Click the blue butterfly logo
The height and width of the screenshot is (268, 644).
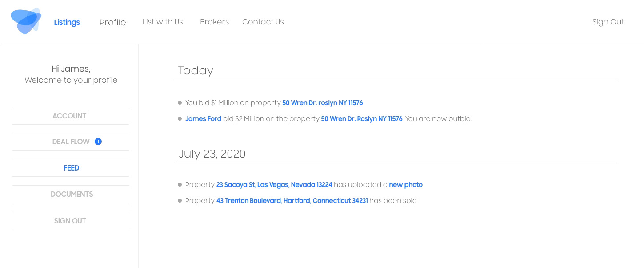(26, 21)
